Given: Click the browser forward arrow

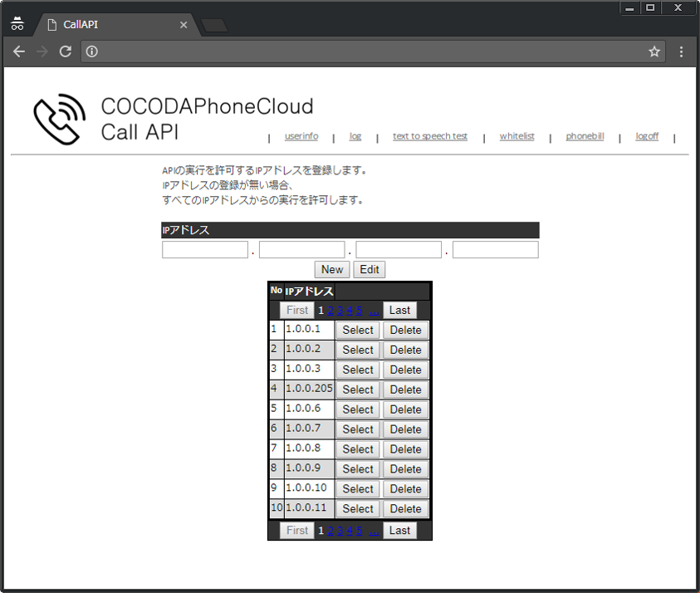Looking at the screenshot, I should 42,51.
